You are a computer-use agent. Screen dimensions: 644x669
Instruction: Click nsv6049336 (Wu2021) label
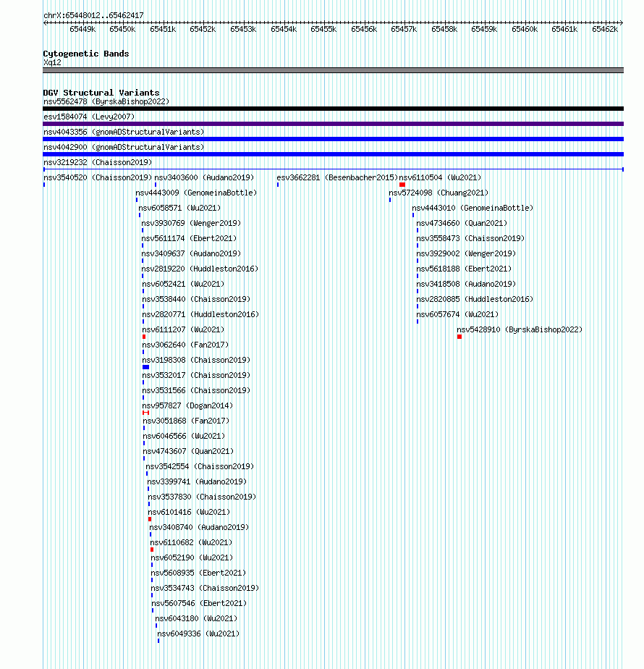pos(198,634)
